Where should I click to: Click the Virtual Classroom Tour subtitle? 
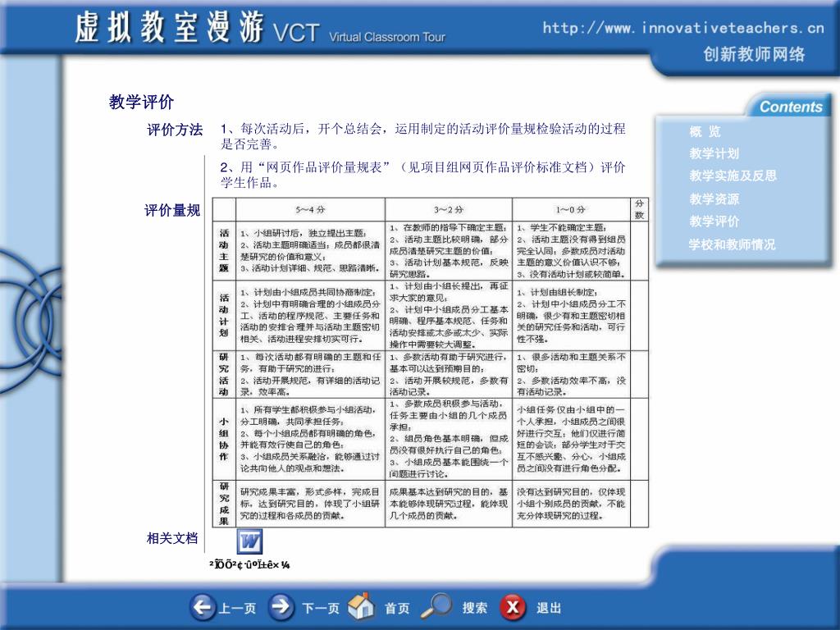click(x=387, y=37)
